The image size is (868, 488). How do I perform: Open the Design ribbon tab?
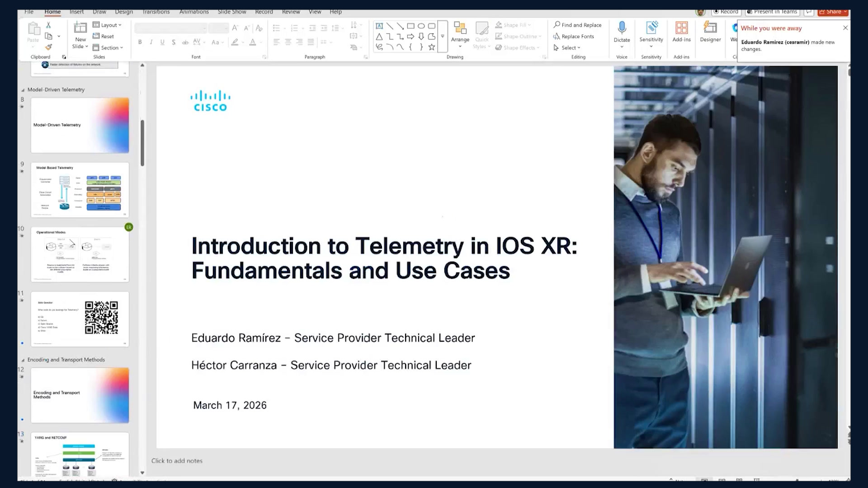(x=124, y=12)
